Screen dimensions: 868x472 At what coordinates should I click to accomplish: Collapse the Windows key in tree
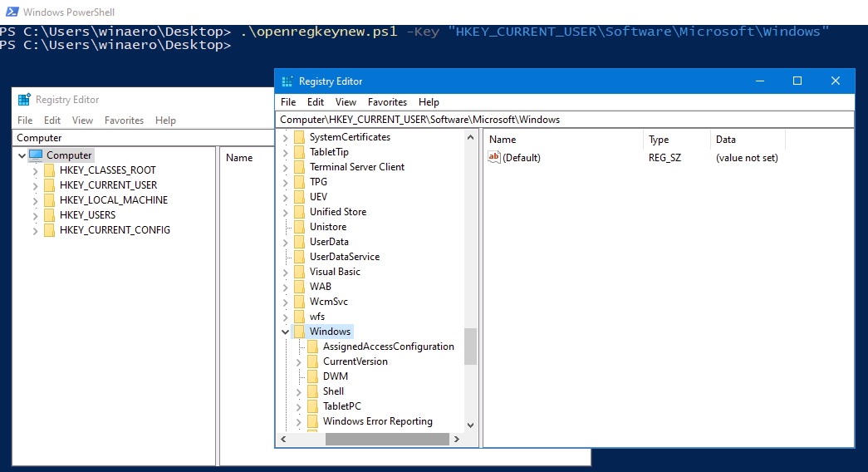tap(285, 332)
